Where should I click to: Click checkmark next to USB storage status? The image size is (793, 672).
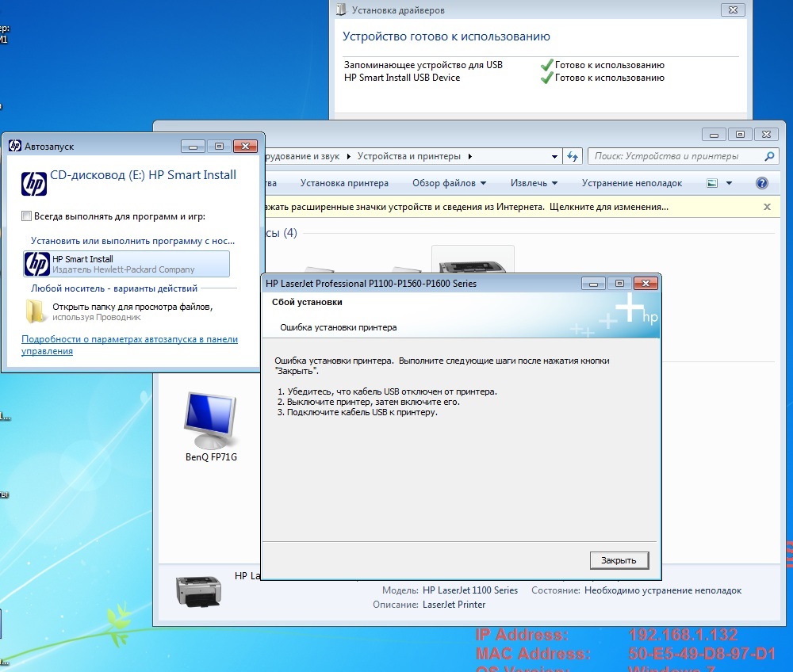point(546,65)
